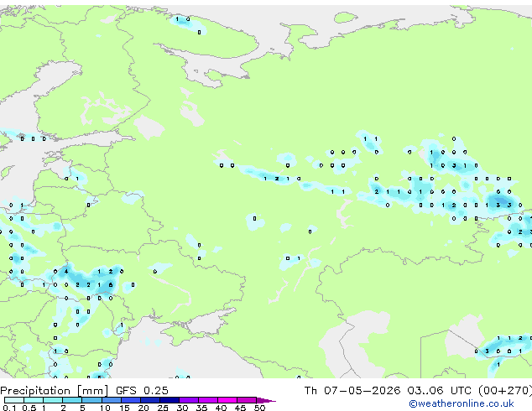The width and height of the screenshot is (532, 411).
Task: Click the '4' precipitation value on the map
Action: [x=66, y=271]
